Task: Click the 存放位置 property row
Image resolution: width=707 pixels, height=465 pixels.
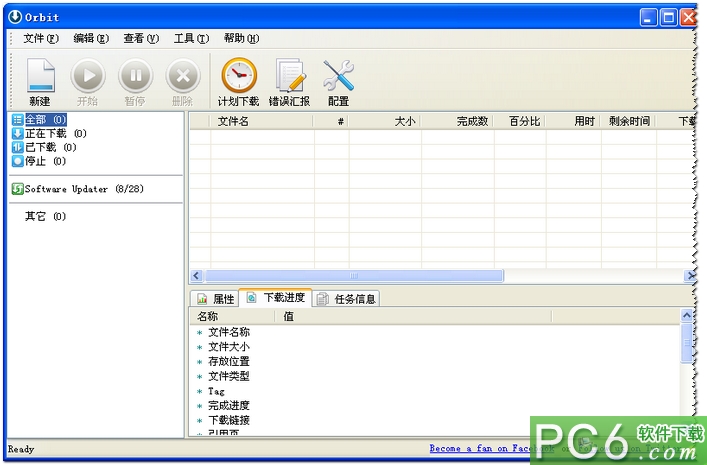Action: point(229,362)
